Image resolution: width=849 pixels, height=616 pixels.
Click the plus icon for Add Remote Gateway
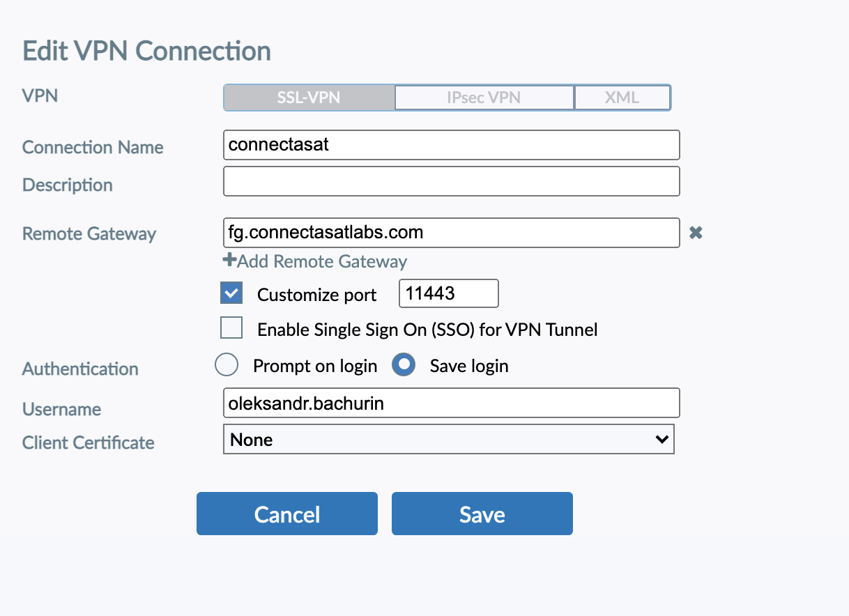(229, 261)
